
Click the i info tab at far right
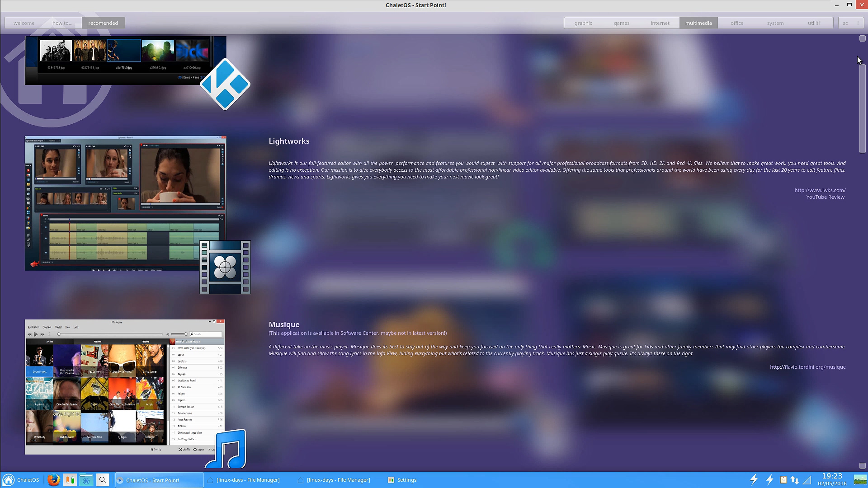coord(858,23)
